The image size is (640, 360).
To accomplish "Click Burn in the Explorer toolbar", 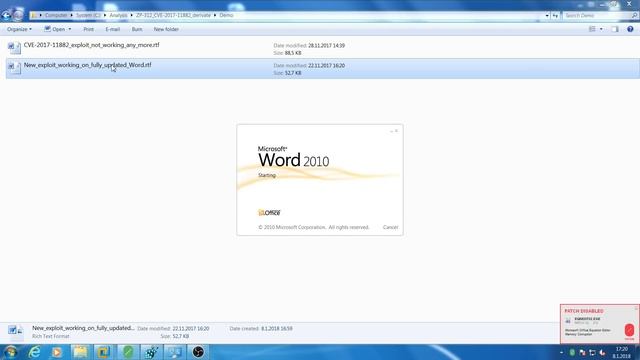I will point(137,29).
